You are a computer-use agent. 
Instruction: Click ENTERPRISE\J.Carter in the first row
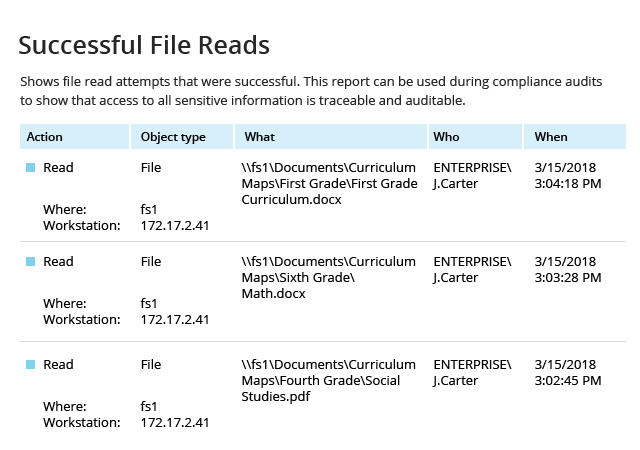[472, 176]
